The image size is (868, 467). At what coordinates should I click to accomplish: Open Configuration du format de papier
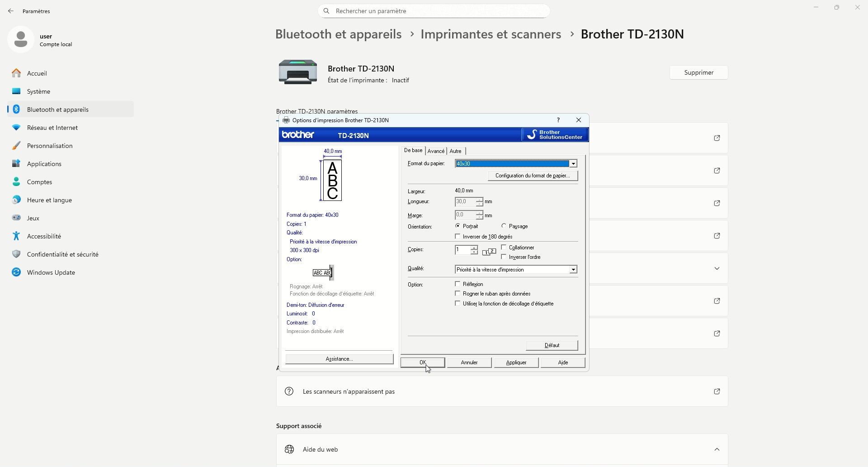pyautogui.click(x=533, y=176)
